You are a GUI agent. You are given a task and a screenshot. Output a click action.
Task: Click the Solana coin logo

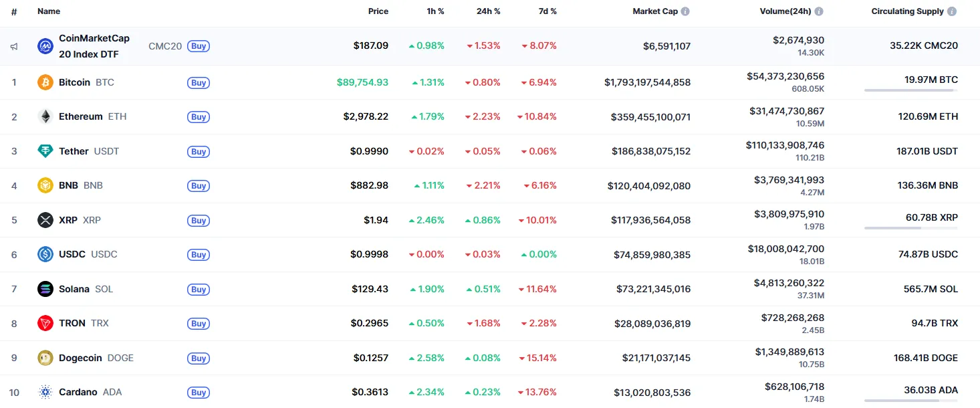tap(45, 289)
